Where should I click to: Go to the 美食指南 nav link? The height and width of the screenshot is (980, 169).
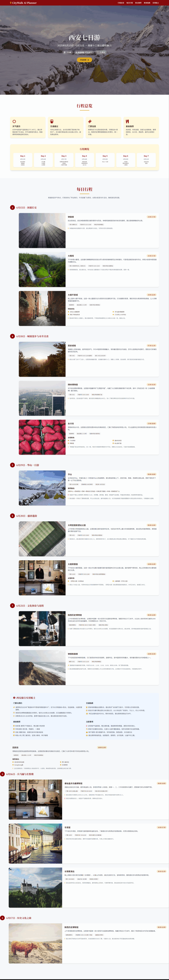pyautogui.click(x=147, y=3)
